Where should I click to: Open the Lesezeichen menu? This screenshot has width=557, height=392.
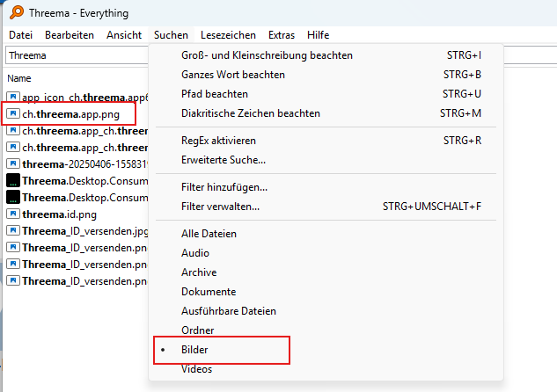pyautogui.click(x=228, y=35)
